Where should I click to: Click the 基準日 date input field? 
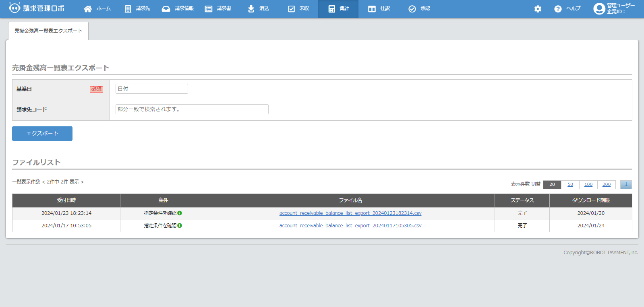[x=151, y=89]
